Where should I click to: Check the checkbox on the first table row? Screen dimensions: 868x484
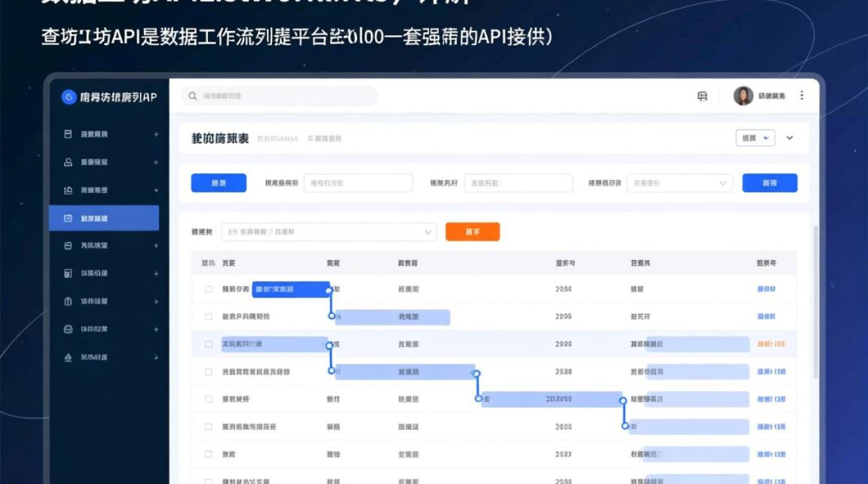(x=207, y=290)
